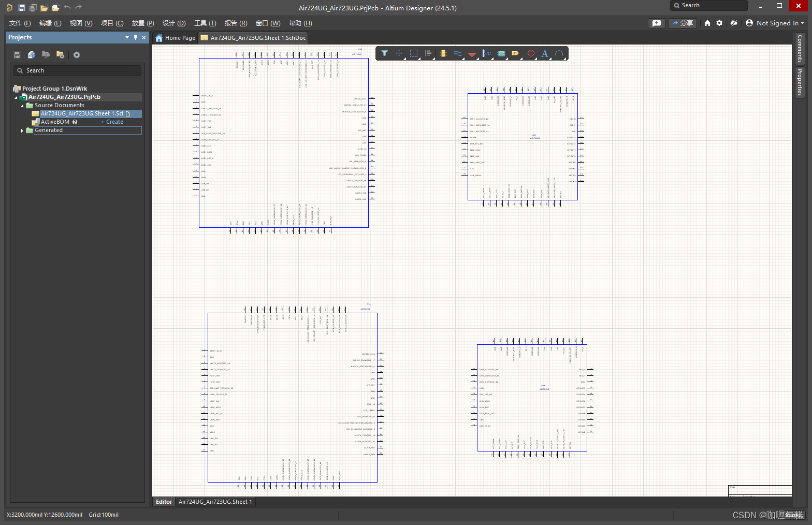Open the 编辑 (E) menu
Image resolution: width=812 pixels, height=525 pixels.
pyautogui.click(x=50, y=23)
